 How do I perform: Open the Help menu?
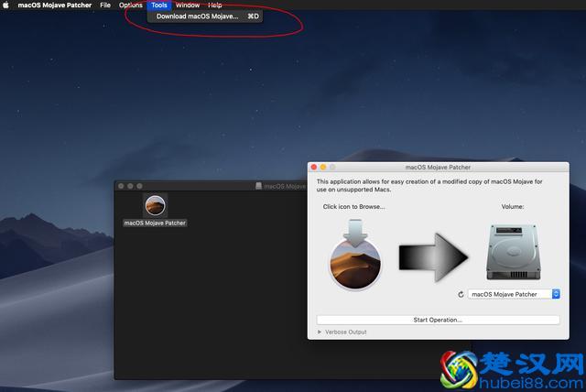click(215, 5)
